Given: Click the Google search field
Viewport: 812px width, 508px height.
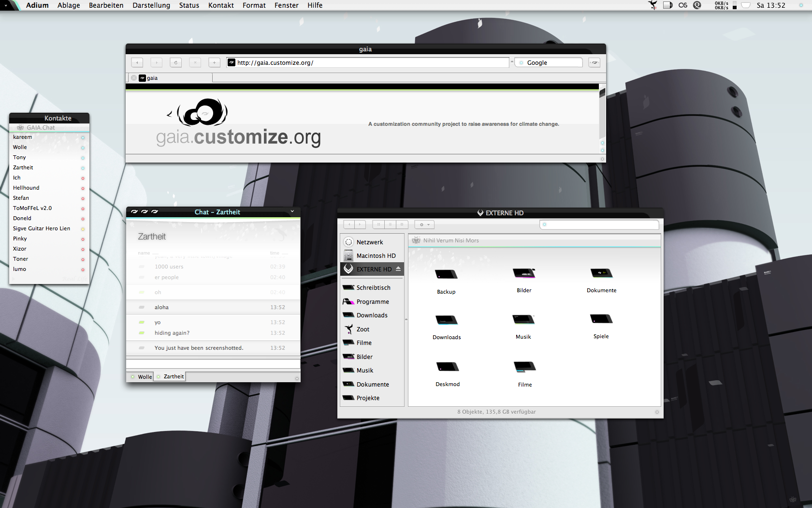Looking at the screenshot, I should pos(549,62).
